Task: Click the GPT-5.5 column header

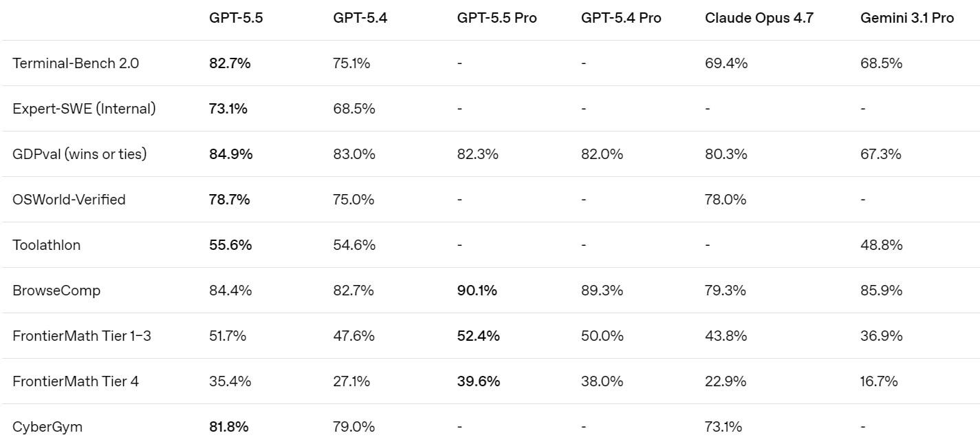Action: pyautogui.click(x=236, y=19)
